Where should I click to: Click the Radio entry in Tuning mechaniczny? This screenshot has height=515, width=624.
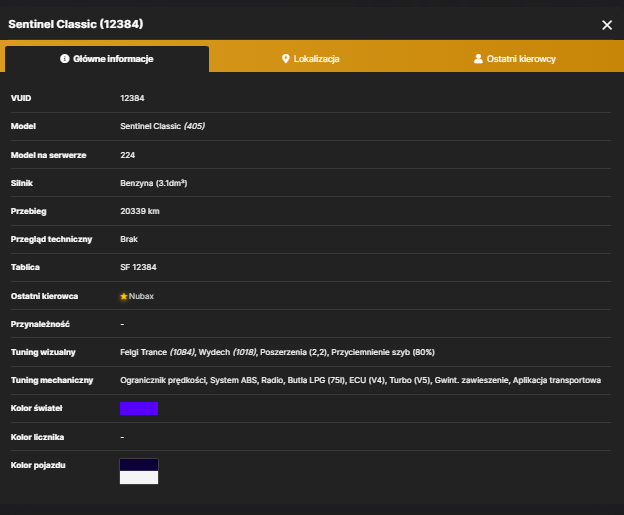272,380
